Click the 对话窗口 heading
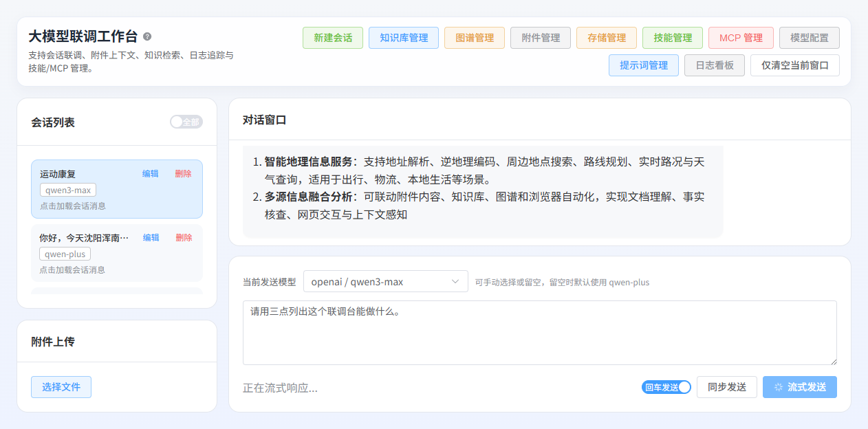The height and width of the screenshot is (429, 868). coord(264,120)
